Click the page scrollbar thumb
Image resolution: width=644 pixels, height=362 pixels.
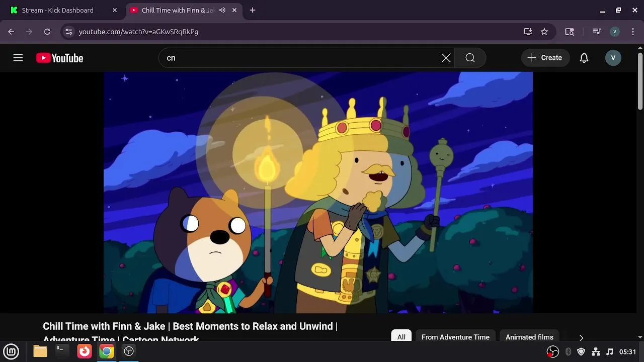tap(640, 80)
